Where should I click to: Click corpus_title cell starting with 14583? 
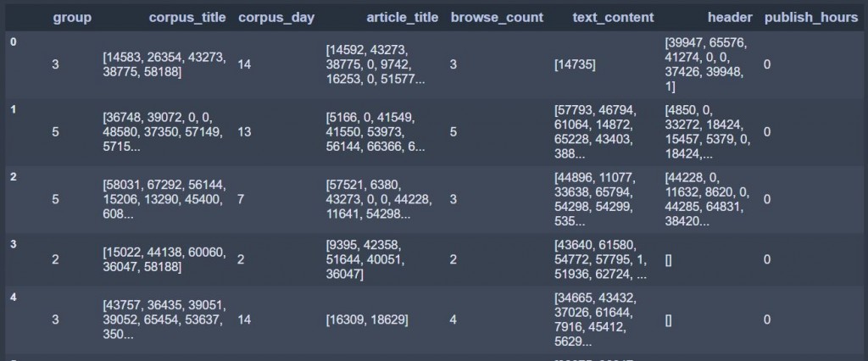(x=164, y=64)
